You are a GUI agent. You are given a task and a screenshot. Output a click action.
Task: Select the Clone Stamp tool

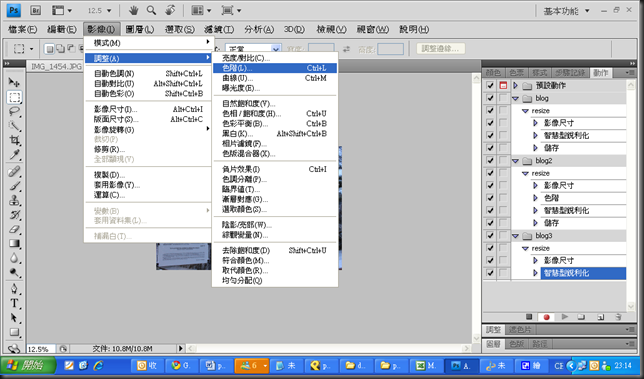click(x=14, y=200)
